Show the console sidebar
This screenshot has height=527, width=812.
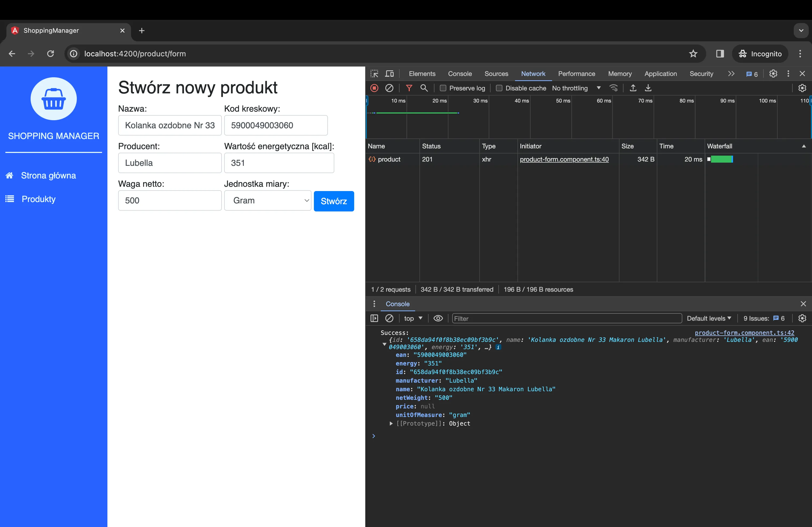point(374,319)
